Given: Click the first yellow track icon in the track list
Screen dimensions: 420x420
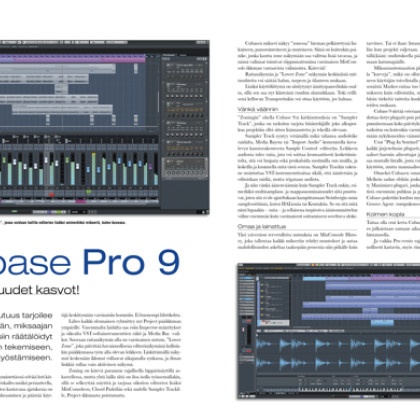Looking at the screenshot, I should pyautogui.click(x=262, y=285).
